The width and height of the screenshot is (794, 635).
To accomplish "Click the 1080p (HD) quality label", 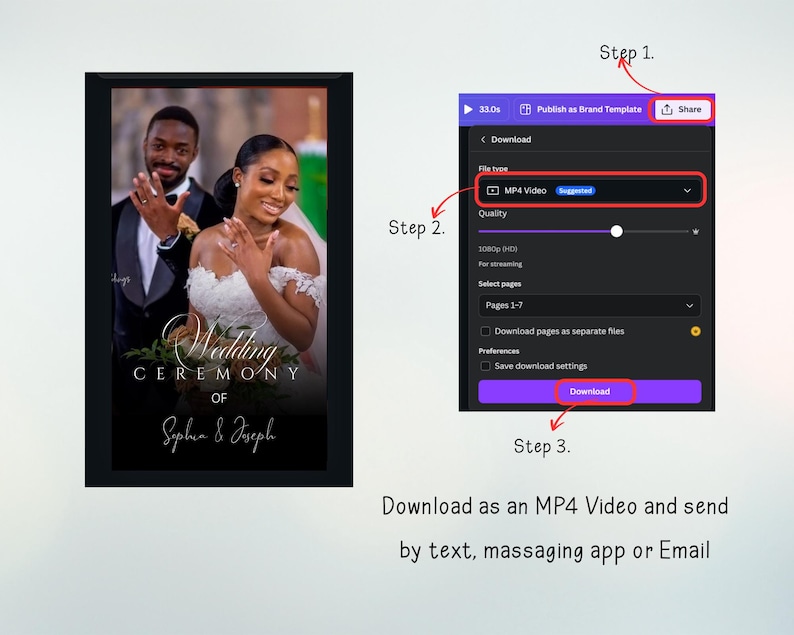I will coord(498,249).
